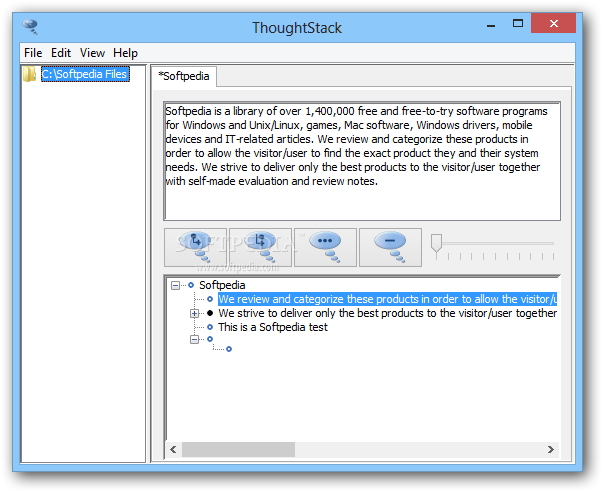The height and width of the screenshot is (492, 603).
Task: Open the View menu
Action: [92, 53]
